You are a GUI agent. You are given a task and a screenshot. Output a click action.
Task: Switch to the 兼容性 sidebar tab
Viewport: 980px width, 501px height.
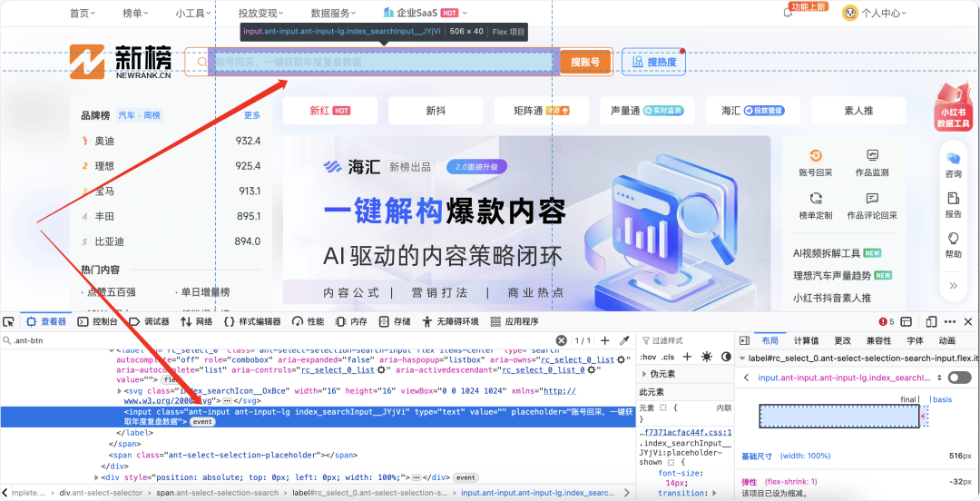(878, 341)
